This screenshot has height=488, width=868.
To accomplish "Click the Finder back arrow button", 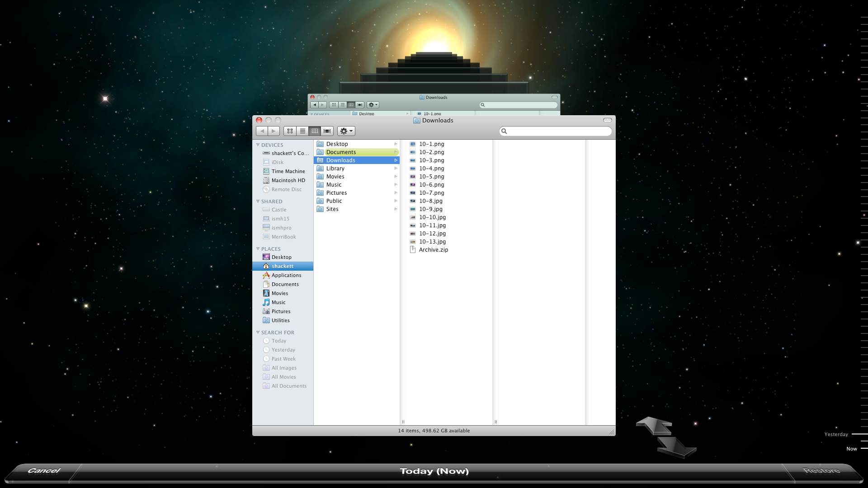I will coord(262,131).
